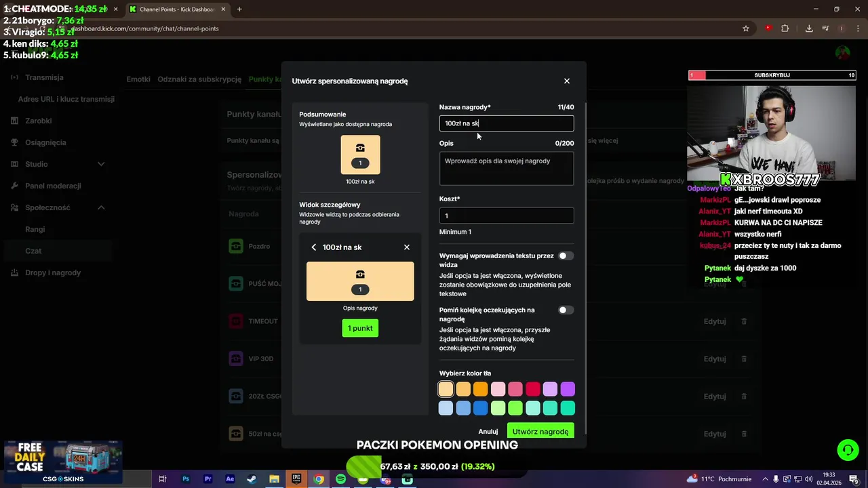Open Transmisja in the Kick sidebar

tap(44, 77)
